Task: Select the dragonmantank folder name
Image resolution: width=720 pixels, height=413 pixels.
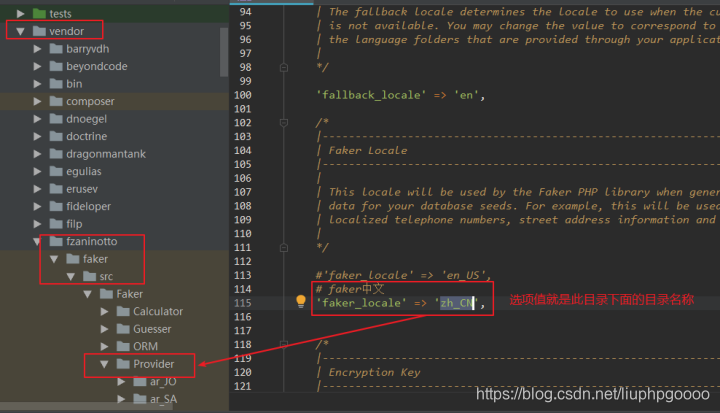Action: click(106, 154)
